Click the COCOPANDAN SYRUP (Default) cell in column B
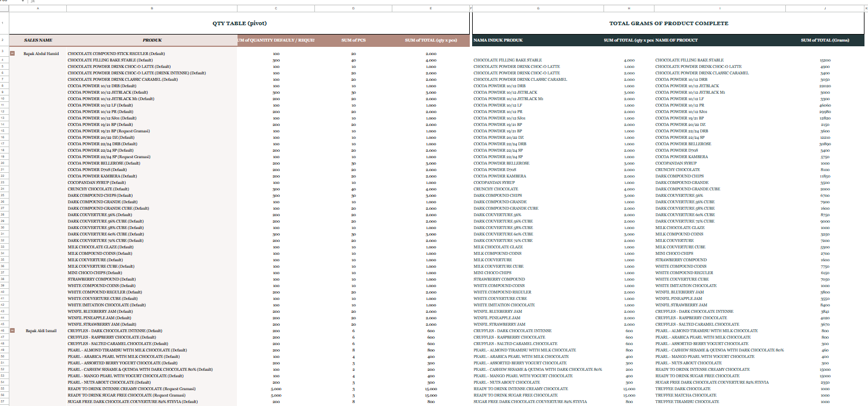Viewport: 868px width, 406px height. click(x=97, y=182)
